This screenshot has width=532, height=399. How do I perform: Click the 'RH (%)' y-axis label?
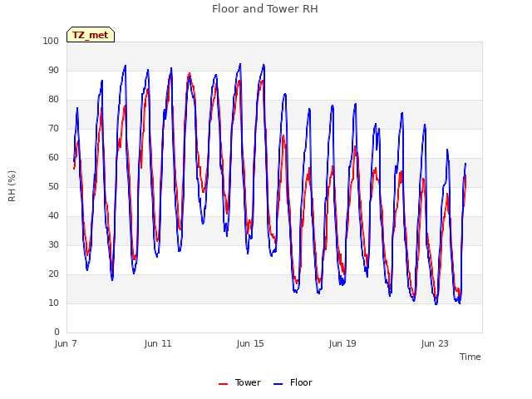[12, 186]
